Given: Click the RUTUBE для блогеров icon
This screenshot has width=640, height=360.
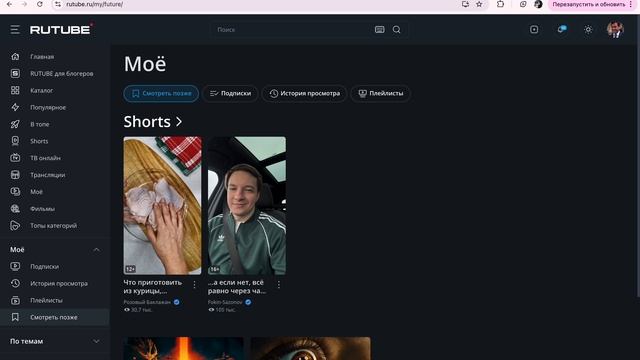Looking at the screenshot, I should (15, 73).
